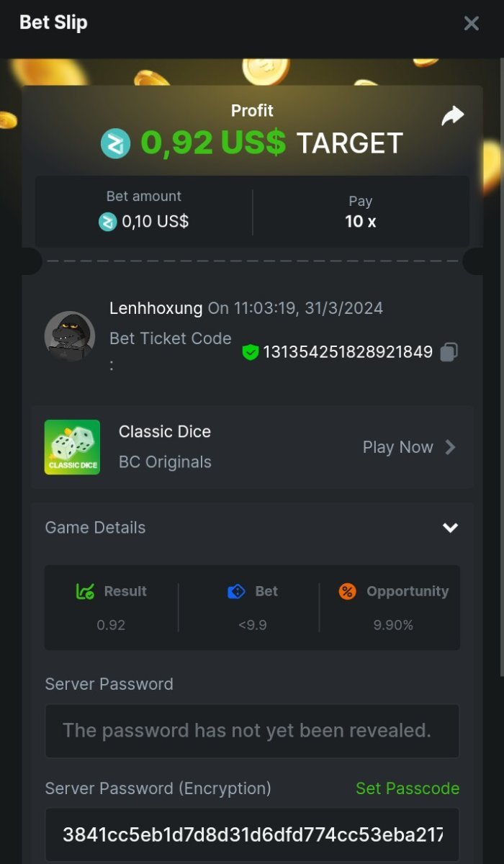Click the Set Passcode link
The image size is (504, 864).
pos(408,788)
